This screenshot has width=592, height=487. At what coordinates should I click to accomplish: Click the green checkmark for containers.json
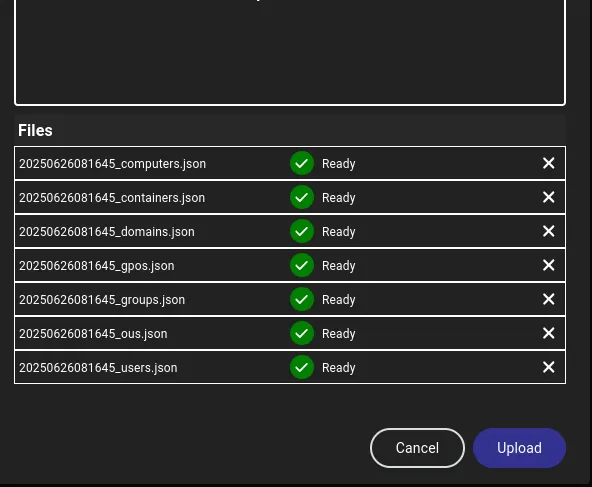click(302, 197)
